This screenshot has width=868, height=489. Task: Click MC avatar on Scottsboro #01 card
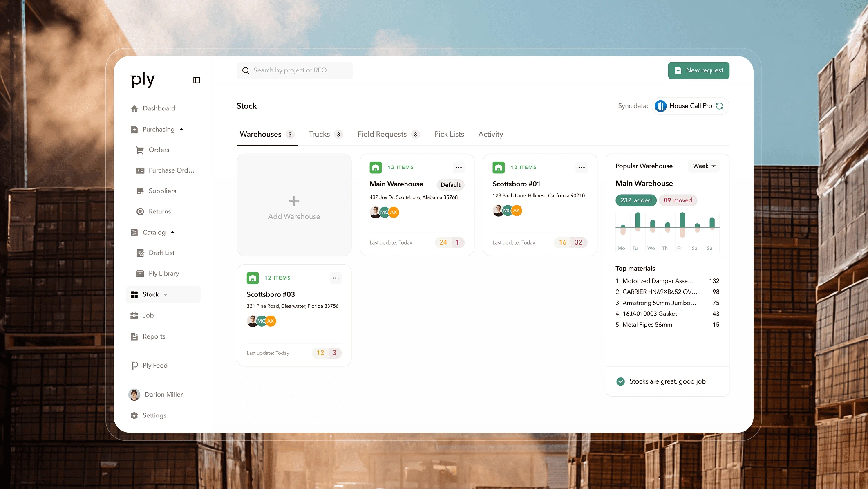tap(507, 211)
